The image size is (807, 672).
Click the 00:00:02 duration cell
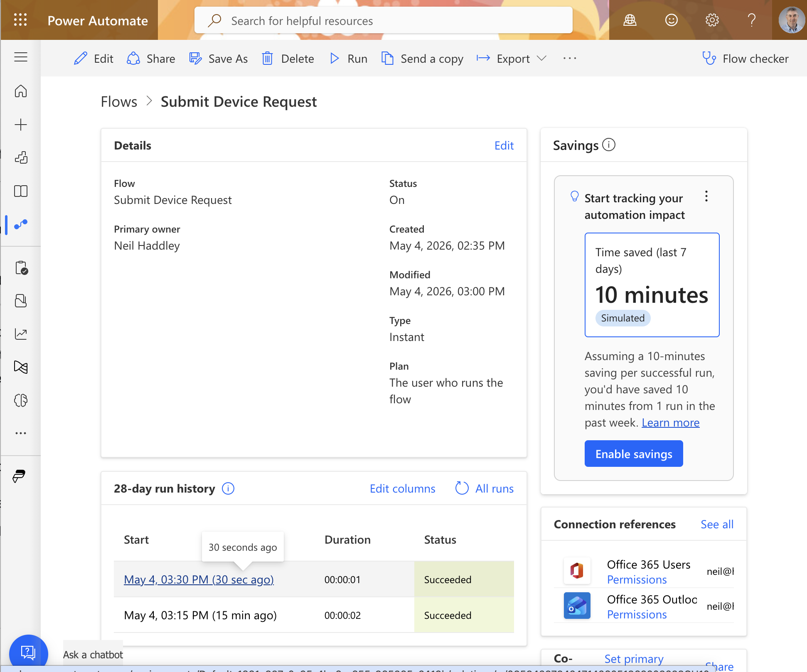(342, 615)
